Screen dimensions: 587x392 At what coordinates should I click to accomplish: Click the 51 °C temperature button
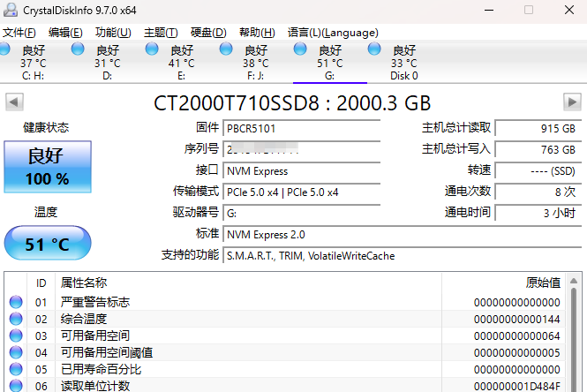point(48,243)
